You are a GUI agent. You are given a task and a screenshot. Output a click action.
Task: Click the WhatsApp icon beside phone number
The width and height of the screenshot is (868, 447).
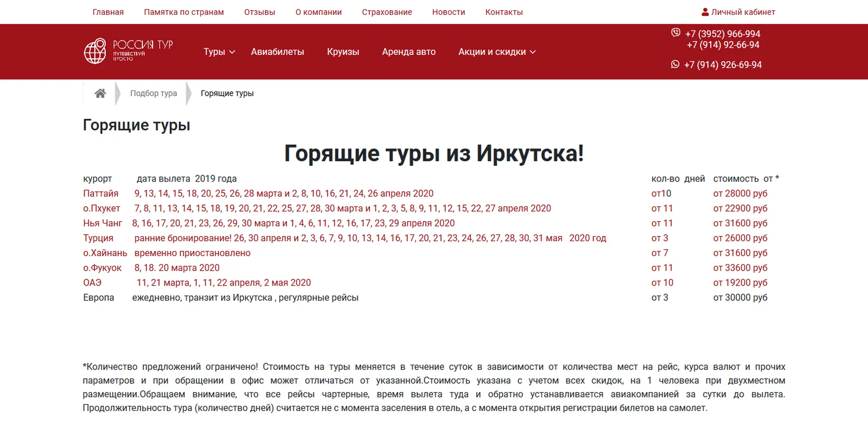click(675, 64)
